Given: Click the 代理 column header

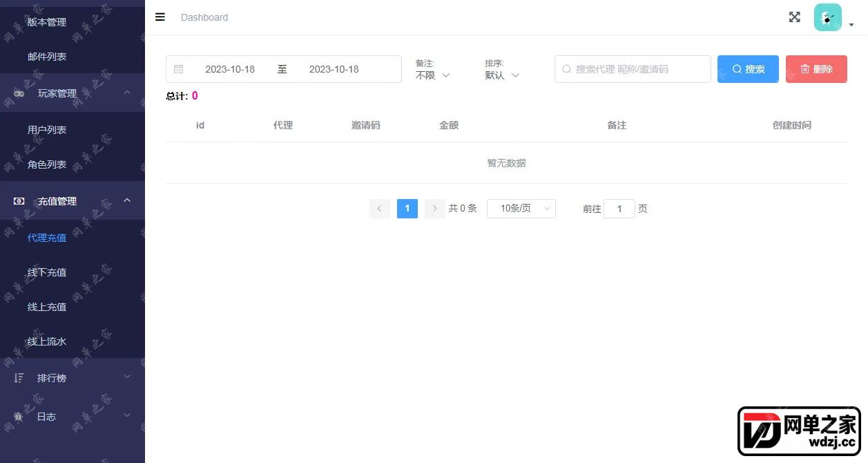Looking at the screenshot, I should click(283, 125).
